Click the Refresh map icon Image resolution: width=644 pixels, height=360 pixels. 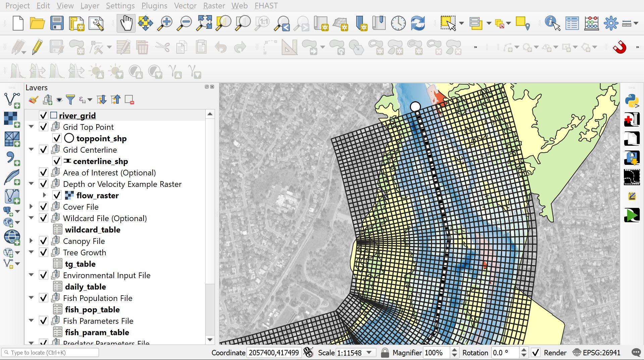click(418, 23)
